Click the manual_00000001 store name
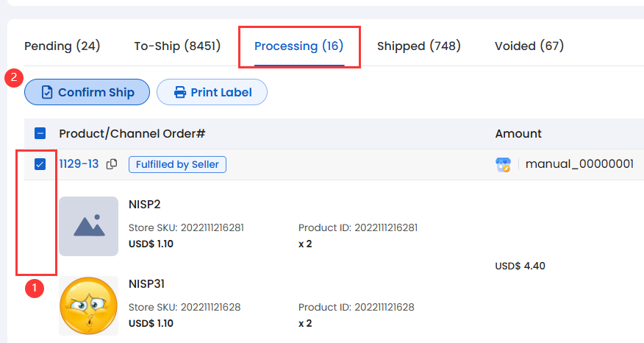The image size is (644, 343). pos(579,164)
